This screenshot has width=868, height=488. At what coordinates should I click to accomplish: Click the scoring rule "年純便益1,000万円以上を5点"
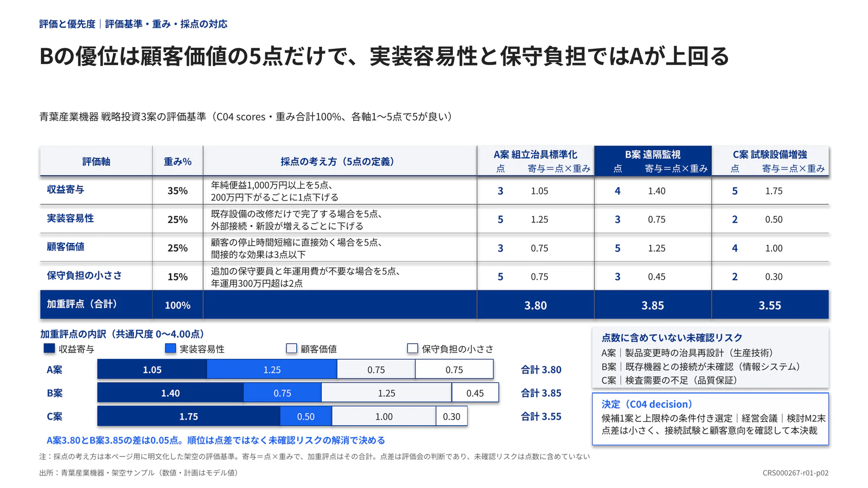[x=272, y=185]
